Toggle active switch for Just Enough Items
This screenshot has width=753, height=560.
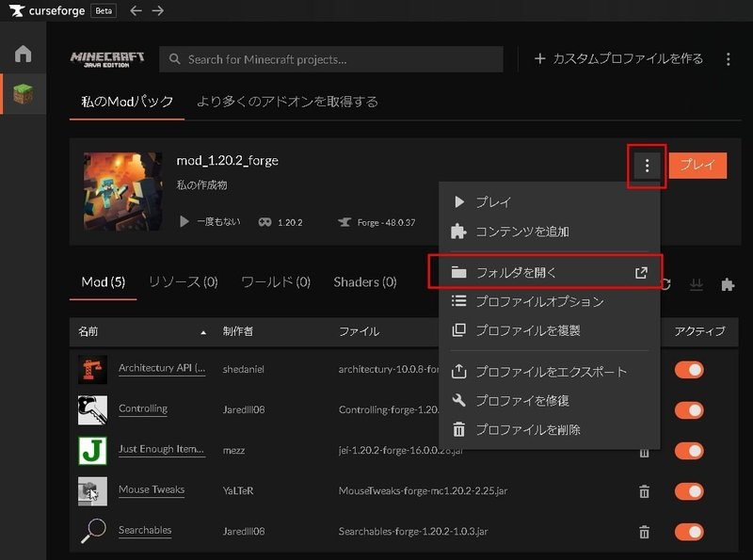[x=689, y=451]
